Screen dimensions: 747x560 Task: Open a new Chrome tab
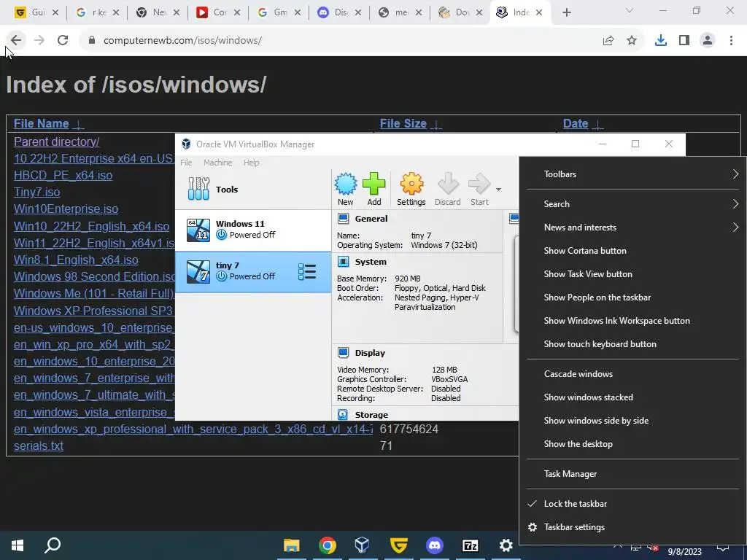tap(566, 13)
